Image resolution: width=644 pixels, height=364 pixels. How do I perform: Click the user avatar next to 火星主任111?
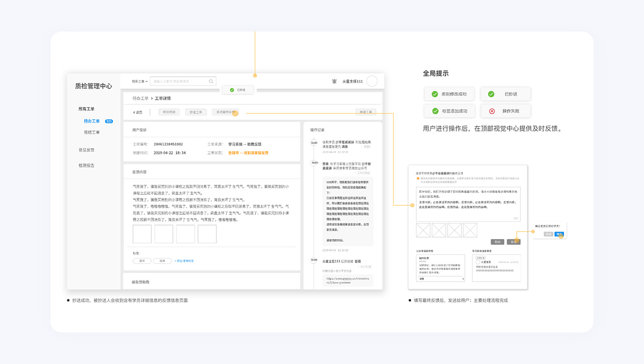tap(372, 81)
